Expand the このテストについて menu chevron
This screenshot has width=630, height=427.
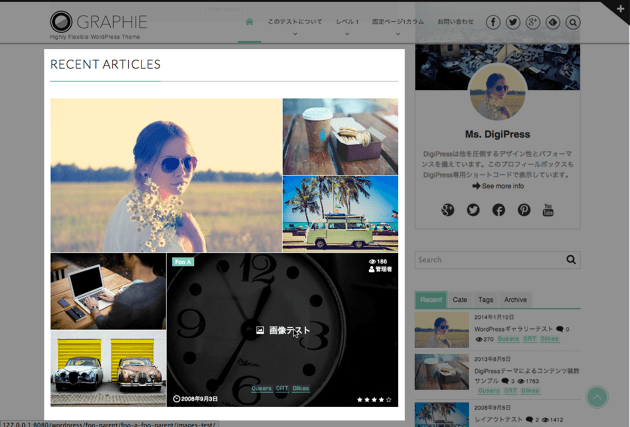click(295, 34)
